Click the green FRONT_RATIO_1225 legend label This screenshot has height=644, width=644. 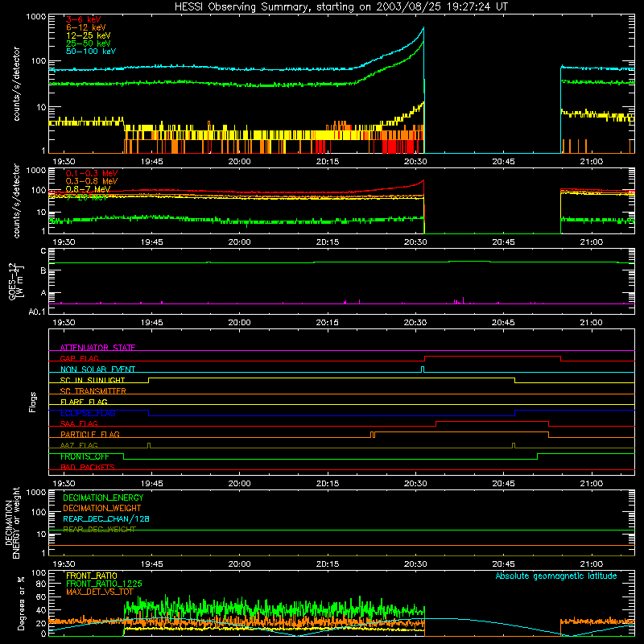(x=104, y=584)
